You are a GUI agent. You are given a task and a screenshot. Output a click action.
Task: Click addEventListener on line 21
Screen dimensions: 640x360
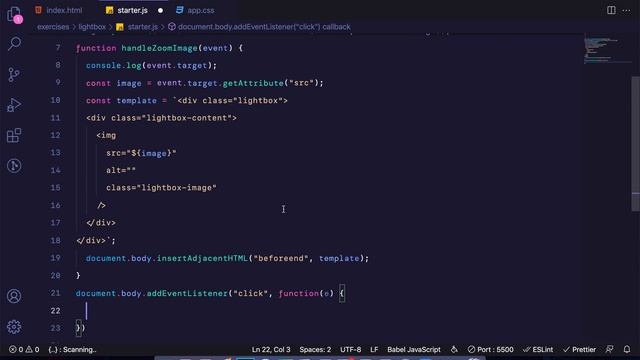(x=187, y=293)
